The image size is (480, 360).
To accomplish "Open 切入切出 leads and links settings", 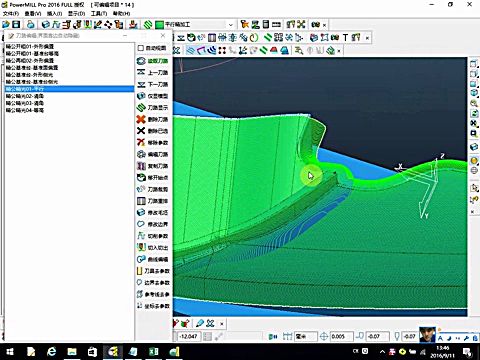I will click(x=153, y=247).
